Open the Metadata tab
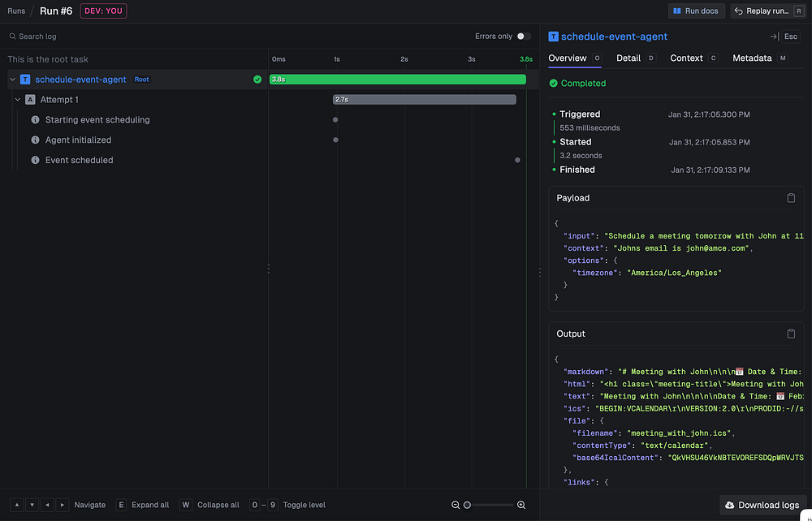The width and height of the screenshot is (812, 521). coord(752,58)
